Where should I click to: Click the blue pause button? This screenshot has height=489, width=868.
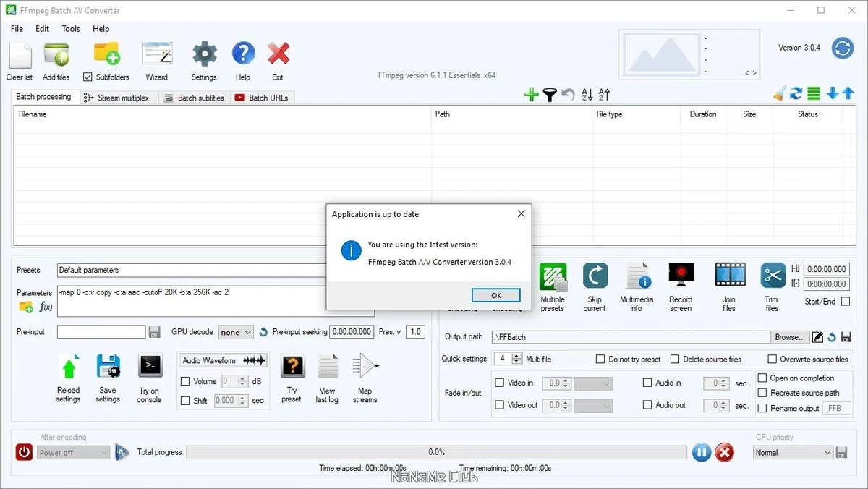[x=702, y=453]
